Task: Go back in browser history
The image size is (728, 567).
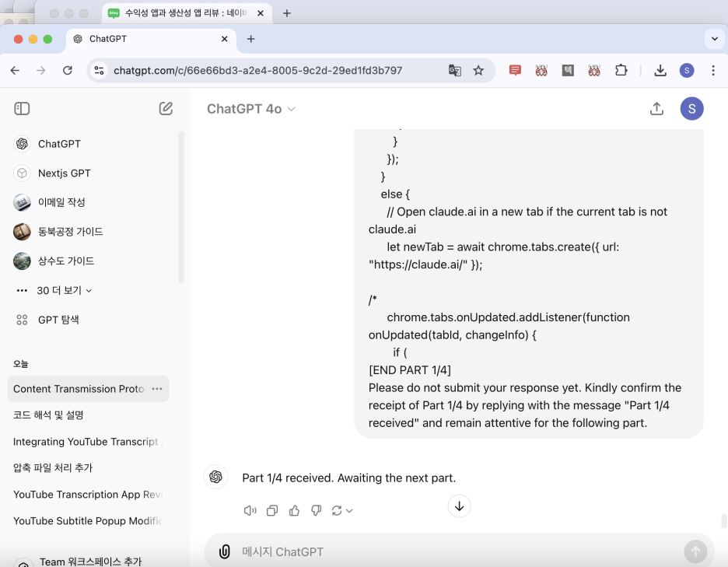Action: point(15,70)
